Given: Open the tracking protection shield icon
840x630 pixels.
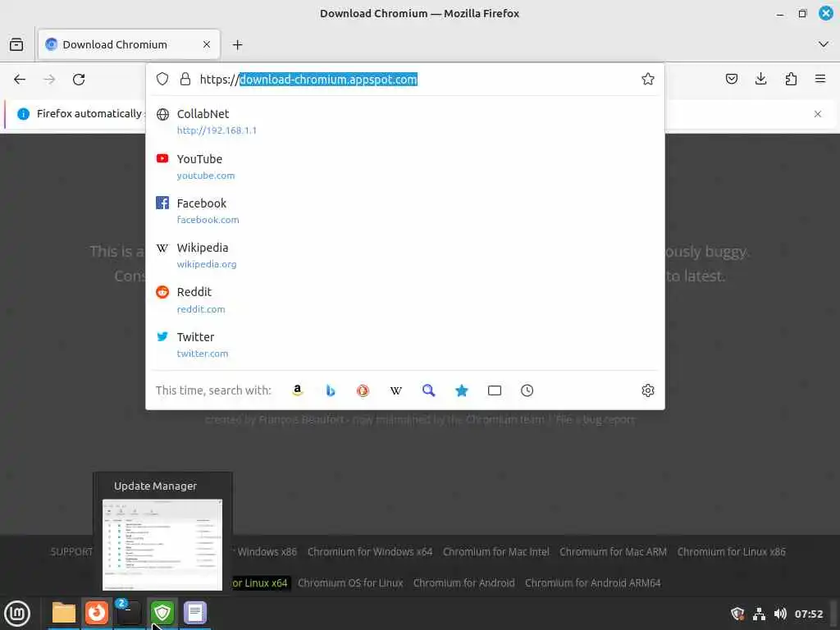Looking at the screenshot, I should tap(162, 80).
